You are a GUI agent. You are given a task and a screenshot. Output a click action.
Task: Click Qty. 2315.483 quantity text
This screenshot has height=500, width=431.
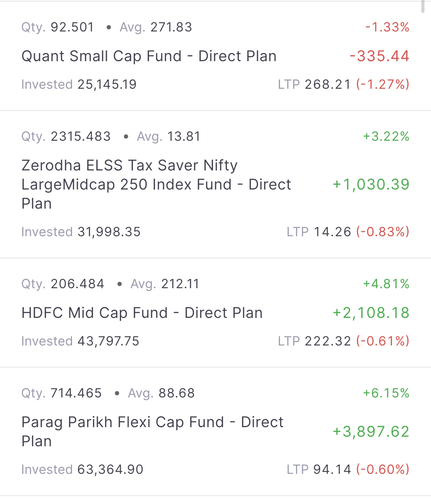pyautogui.click(x=66, y=136)
